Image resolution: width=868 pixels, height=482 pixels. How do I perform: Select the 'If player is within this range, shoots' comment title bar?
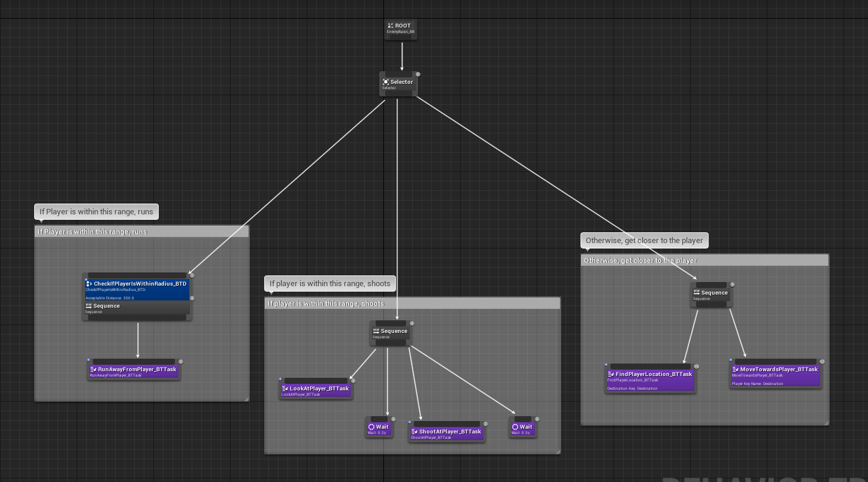(413, 304)
